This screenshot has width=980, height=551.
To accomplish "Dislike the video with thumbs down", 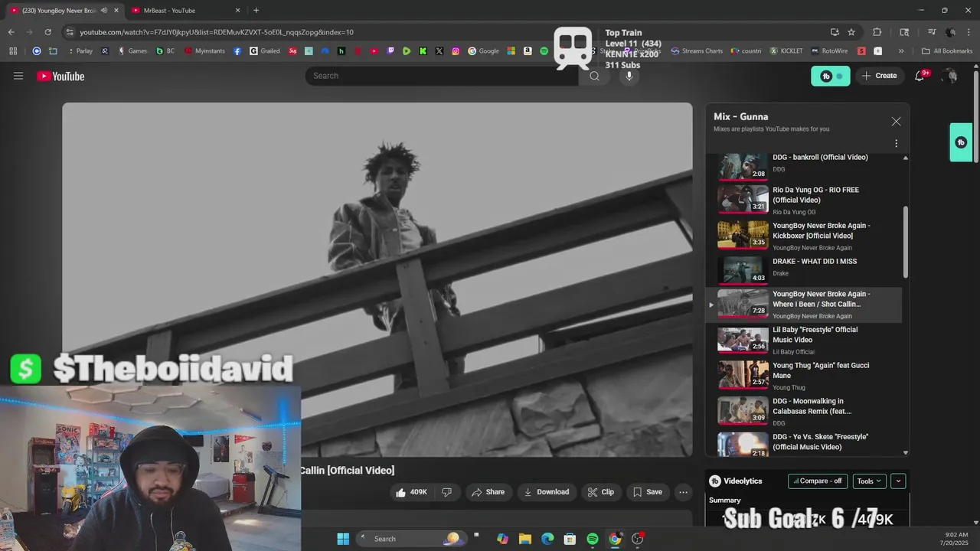I will tap(447, 492).
